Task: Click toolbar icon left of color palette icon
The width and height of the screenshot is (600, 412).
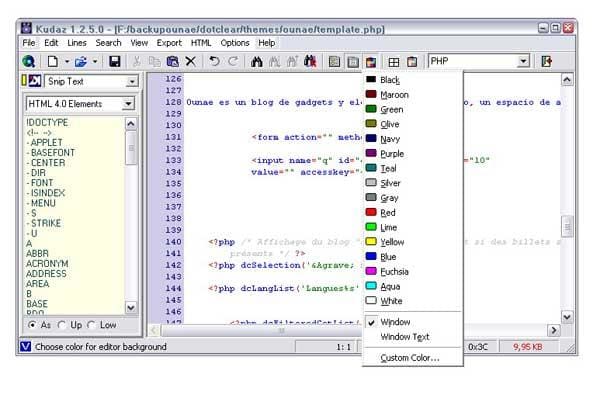Action: coord(353,62)
